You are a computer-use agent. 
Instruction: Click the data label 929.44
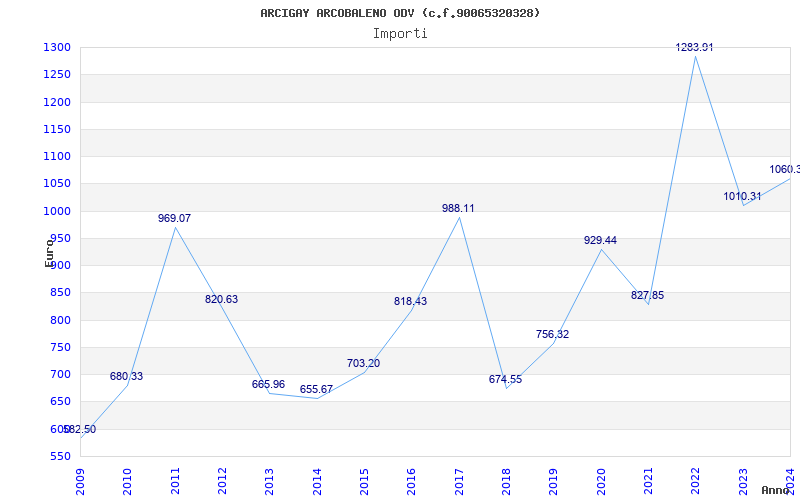tap(600, 240)
